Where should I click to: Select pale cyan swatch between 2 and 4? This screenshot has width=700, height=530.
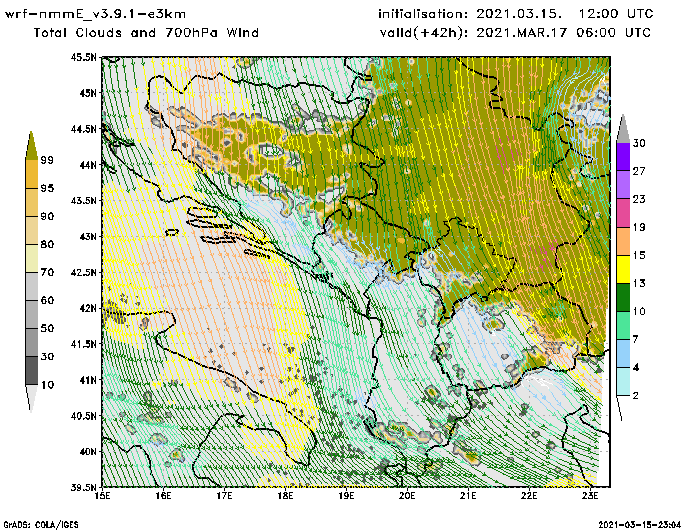(x=623, y=382)
